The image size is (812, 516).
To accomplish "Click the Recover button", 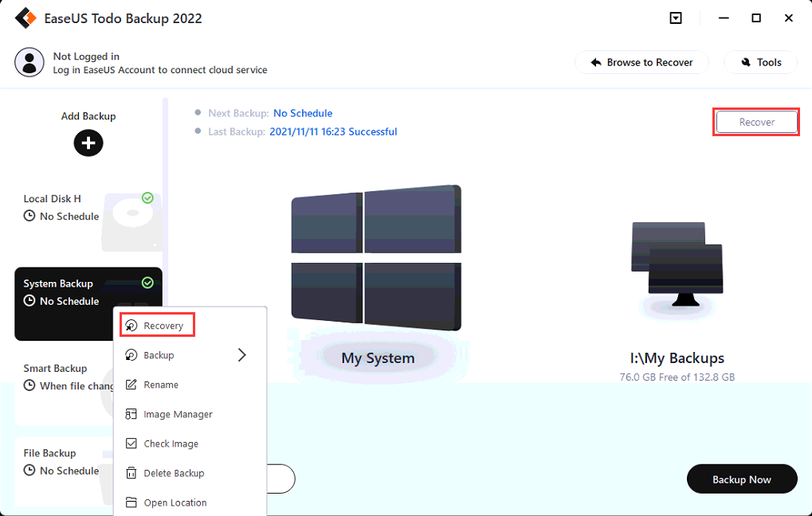I will (756, 122).
